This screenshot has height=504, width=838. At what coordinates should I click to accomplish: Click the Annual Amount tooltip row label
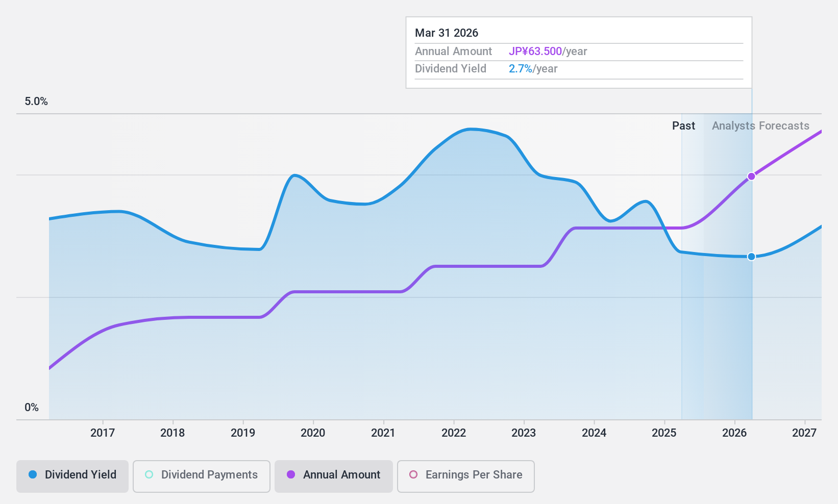(x=453, y=52)
